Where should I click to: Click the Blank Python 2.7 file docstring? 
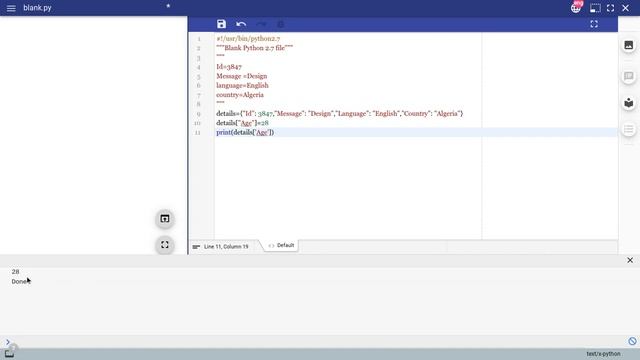pos(255,48)
